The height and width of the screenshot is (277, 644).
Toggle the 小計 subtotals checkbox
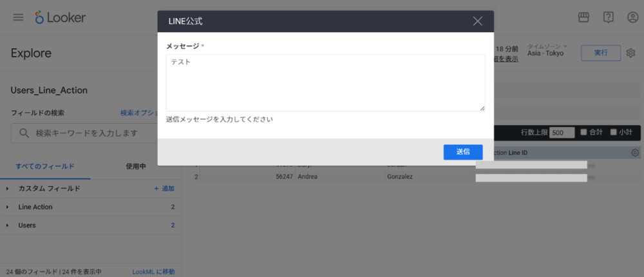(614, 132)
